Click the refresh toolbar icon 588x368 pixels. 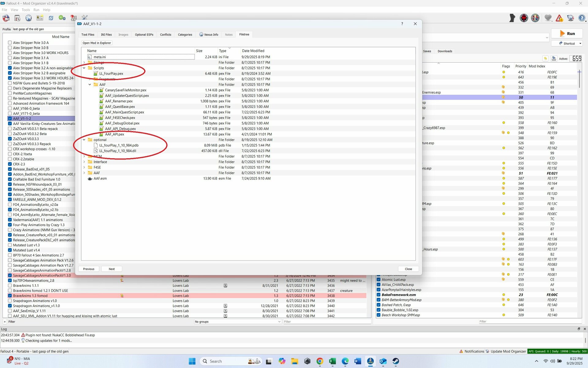tap(51, 18)
